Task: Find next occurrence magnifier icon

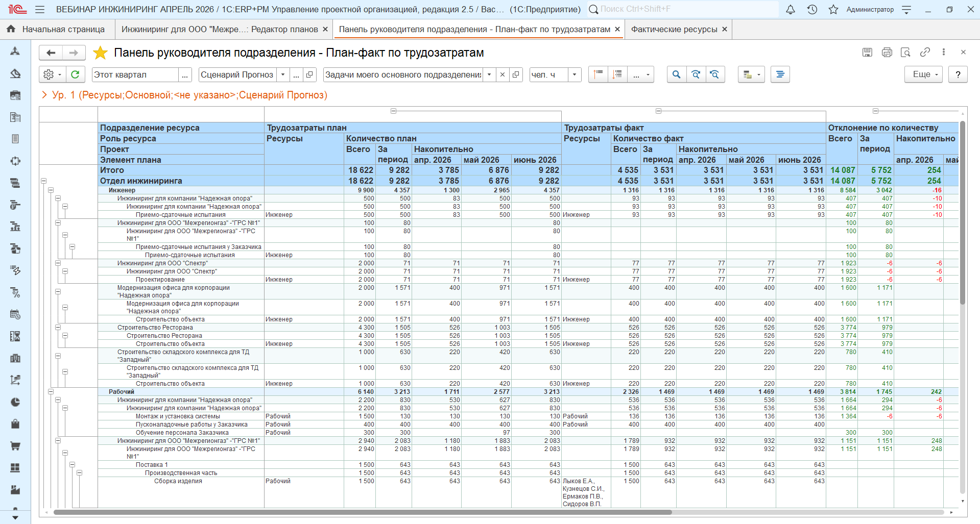Action: click(x=696, y=74)
